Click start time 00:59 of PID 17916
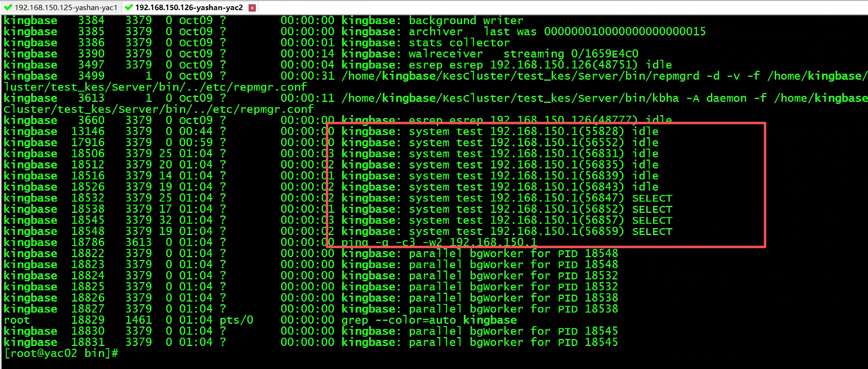Viewport: 868px width, 369px height. 196,142
